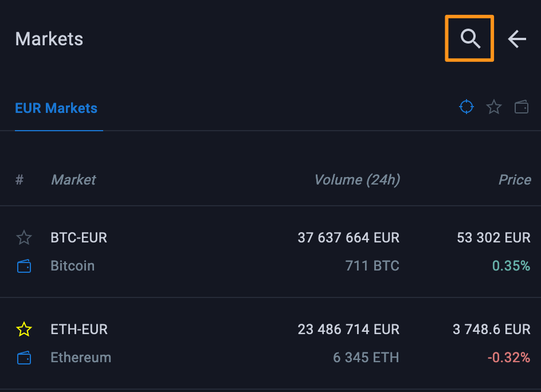
Task: Open the Bitcoin wallet icon
Action: coord(24,266)
